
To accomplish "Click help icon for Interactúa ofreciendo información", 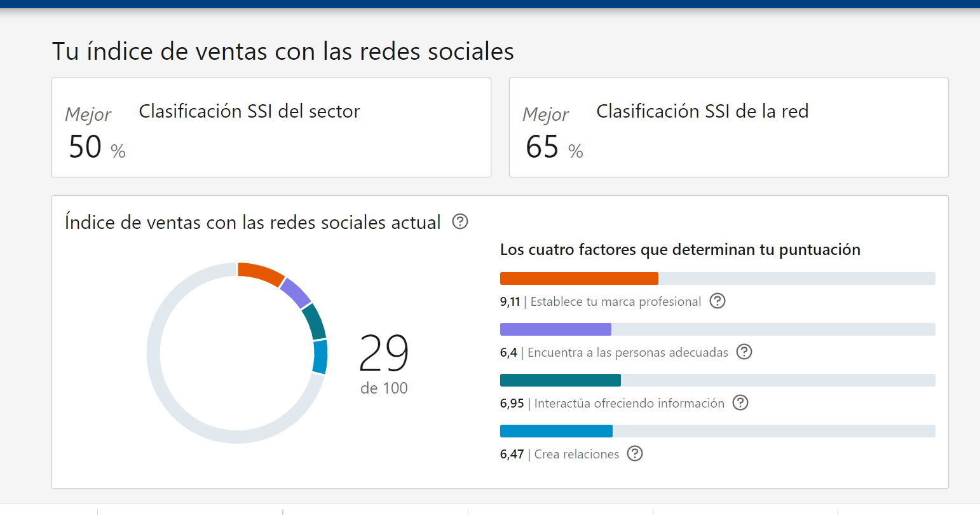I will [740, 402].
